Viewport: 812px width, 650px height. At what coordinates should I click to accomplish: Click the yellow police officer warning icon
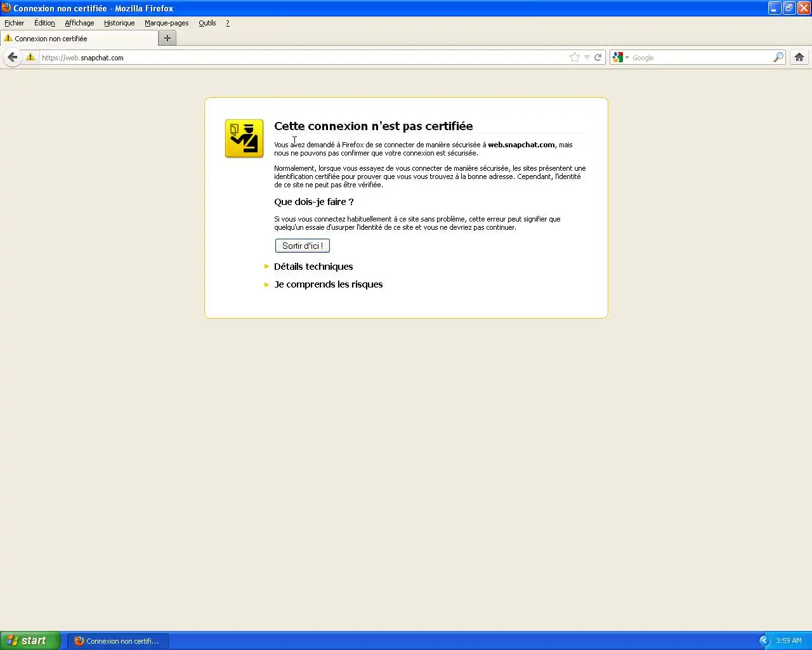click(244, 138)
